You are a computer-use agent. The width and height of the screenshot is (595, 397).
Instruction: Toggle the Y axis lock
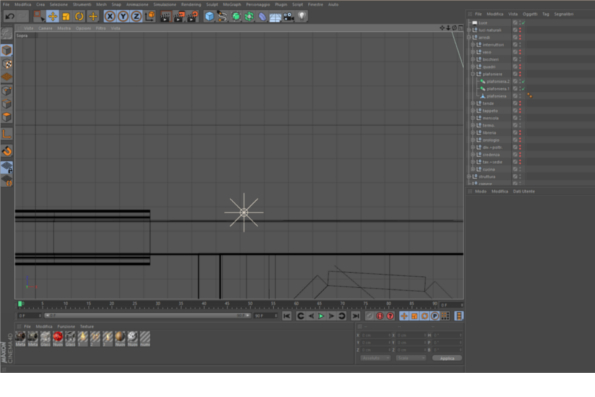point(123,16)
